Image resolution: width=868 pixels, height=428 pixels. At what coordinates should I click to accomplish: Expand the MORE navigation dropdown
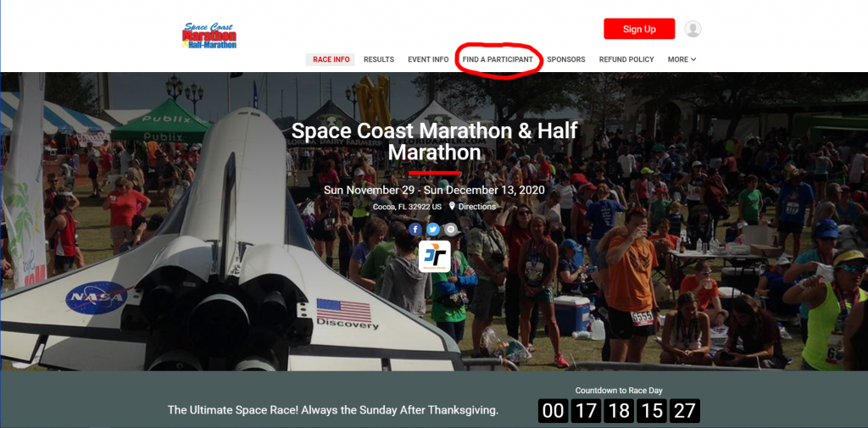point(682,59)
